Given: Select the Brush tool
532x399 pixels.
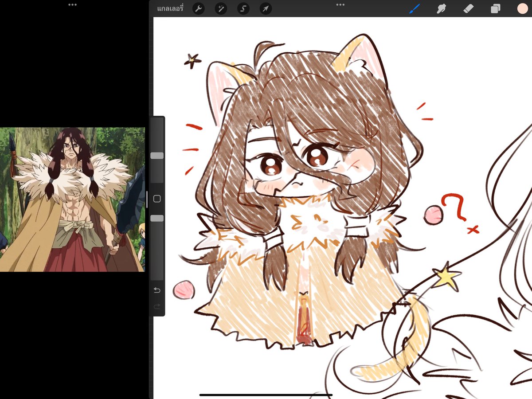Looking at the screenshot, I should [415, 8].
